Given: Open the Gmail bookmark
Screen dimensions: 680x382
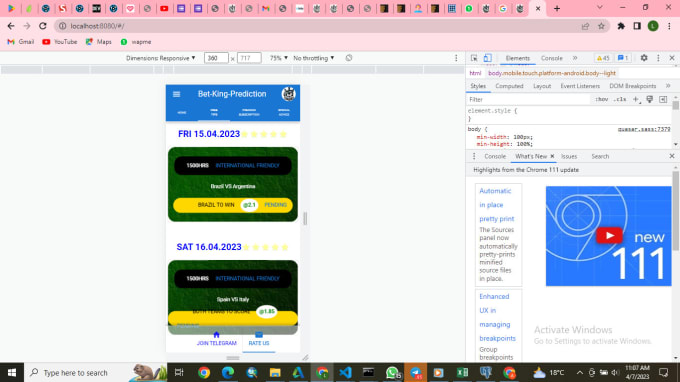Looking at the screenshot, I should (21, 42).
